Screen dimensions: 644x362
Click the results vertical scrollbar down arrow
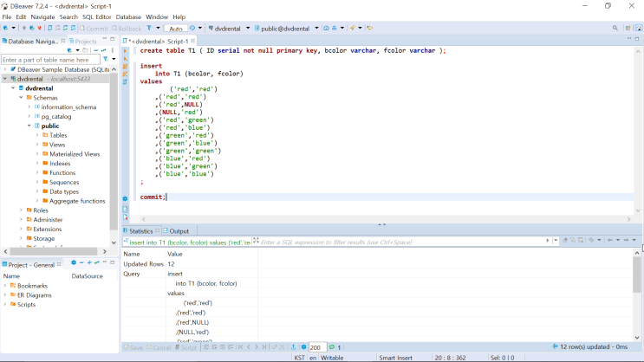(x=637, y=338)
